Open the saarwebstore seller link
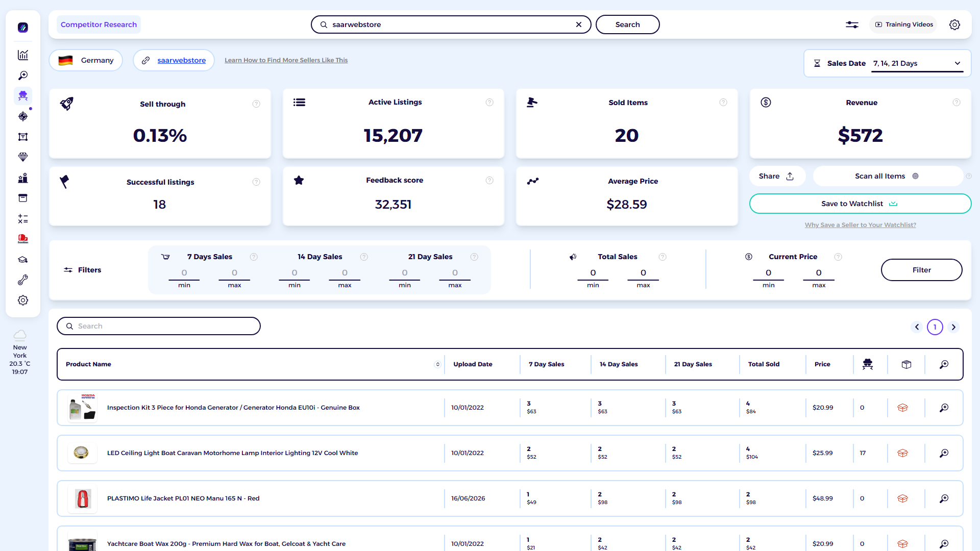Viewport: 980px width, 551px height. (181, 60)
